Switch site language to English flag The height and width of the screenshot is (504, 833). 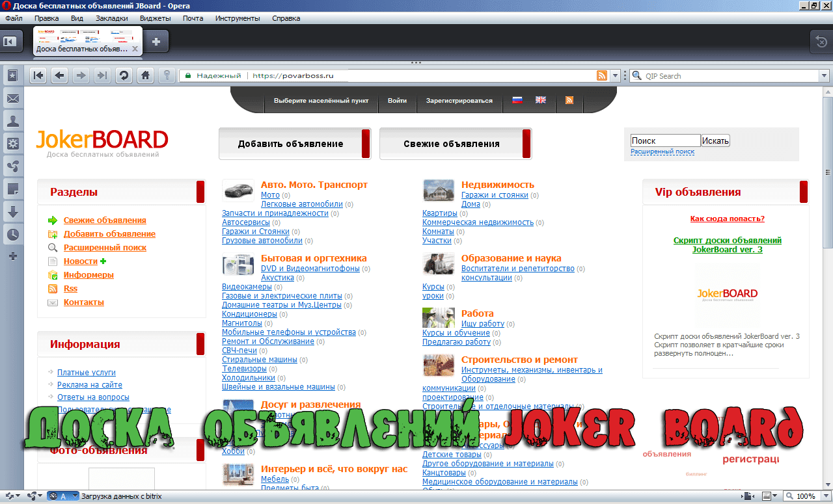[x=541, y=100]
